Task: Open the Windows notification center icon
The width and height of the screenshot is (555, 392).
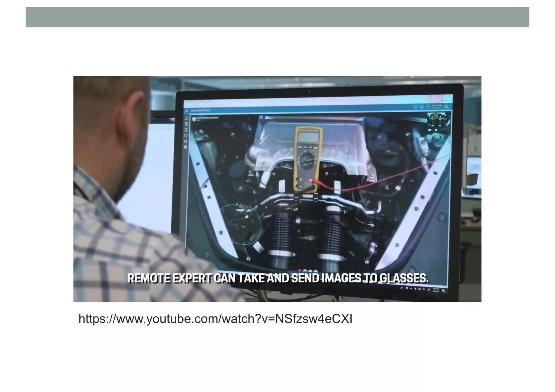Action: coord(443,291)
